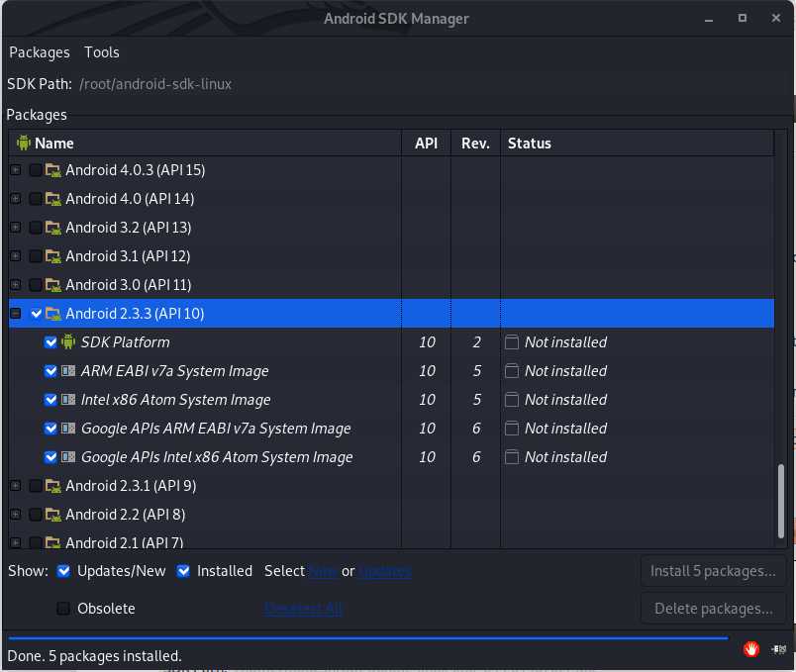
Task: Click the Rev. column header
Action: coord(475,144)
